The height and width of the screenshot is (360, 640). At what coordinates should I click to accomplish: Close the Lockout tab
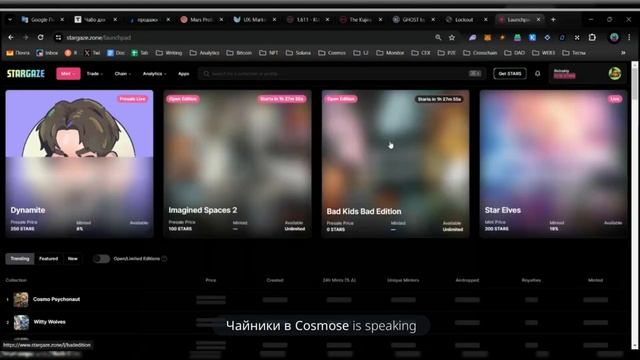pyautogui.click(x=485, y=20)
